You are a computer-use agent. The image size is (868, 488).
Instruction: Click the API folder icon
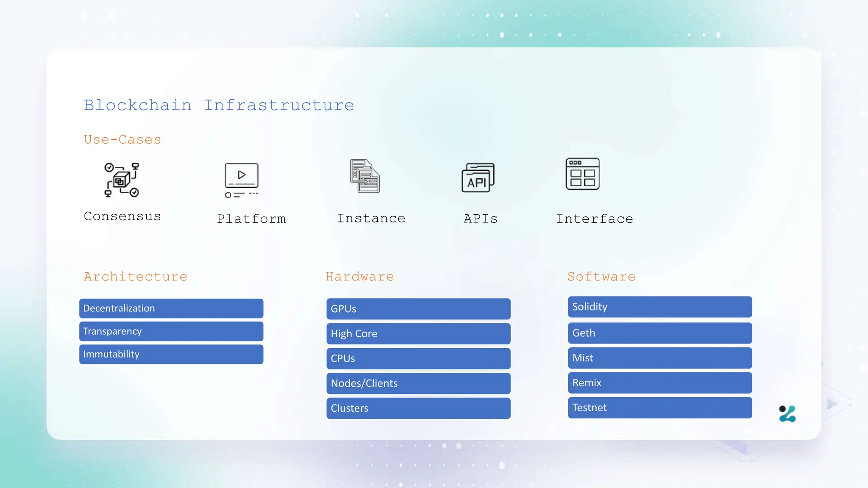click(x=478, y=178)
